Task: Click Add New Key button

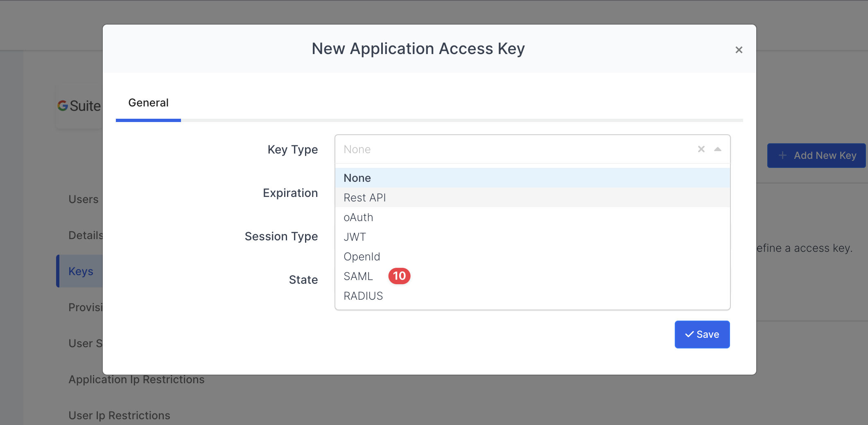Action: tap(816, 156)
